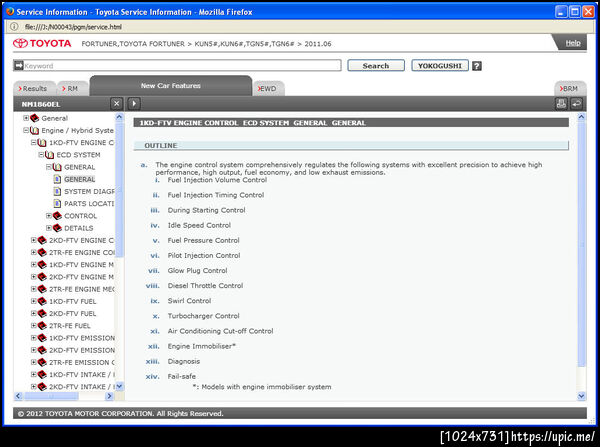Select the 2TR-FE EMISSION tree item
600x447 pixels.
[82, 362]
